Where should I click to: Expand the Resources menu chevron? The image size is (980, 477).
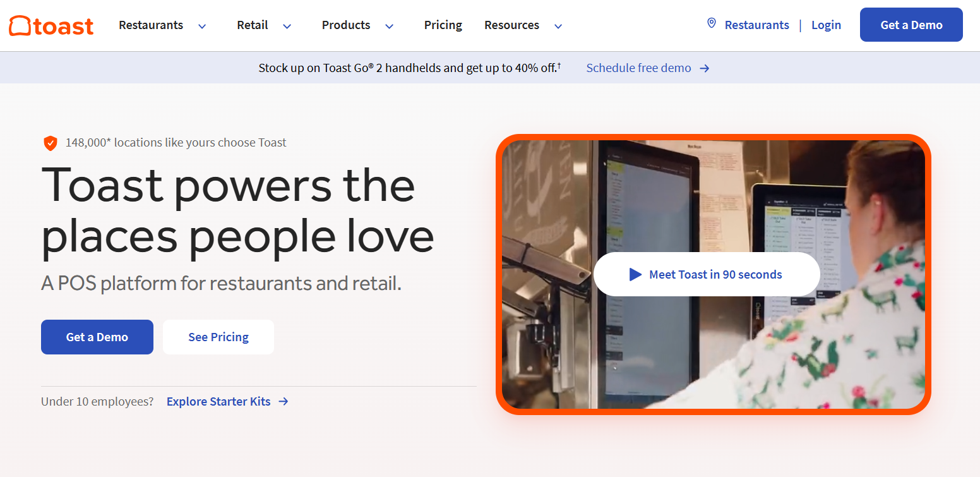point(558,26)
